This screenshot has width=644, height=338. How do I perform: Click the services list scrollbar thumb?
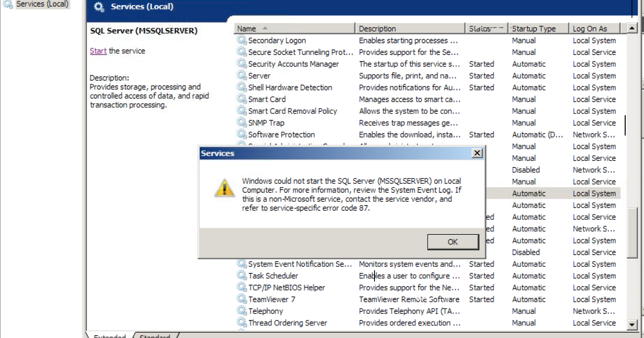(x=632, y=232)
